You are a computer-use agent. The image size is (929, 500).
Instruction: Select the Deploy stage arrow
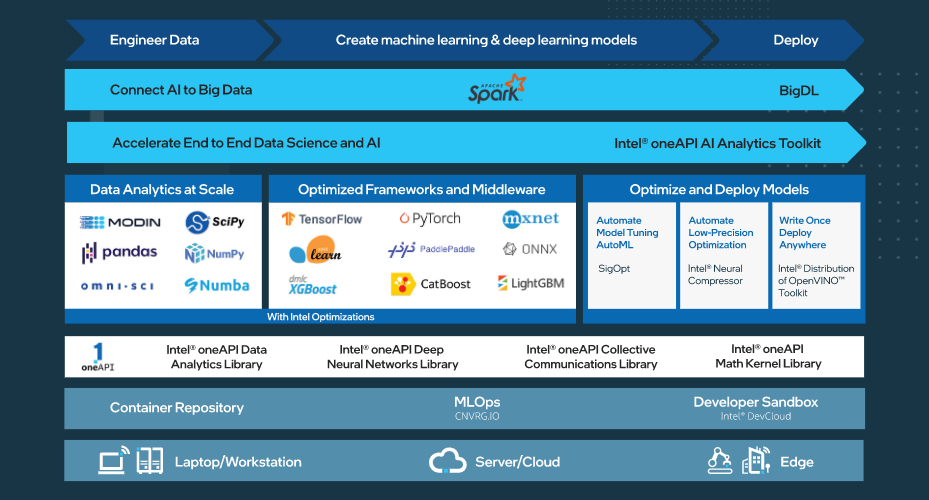(783, 40)
